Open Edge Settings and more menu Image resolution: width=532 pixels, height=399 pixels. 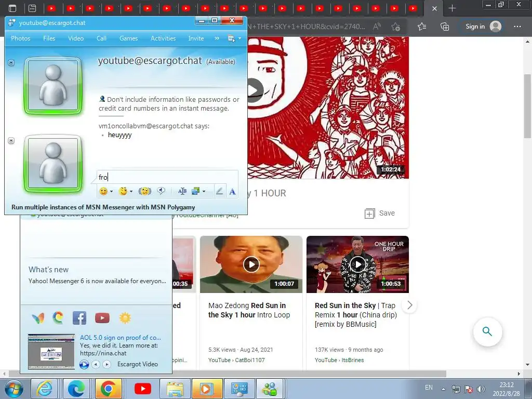[517, 26]
